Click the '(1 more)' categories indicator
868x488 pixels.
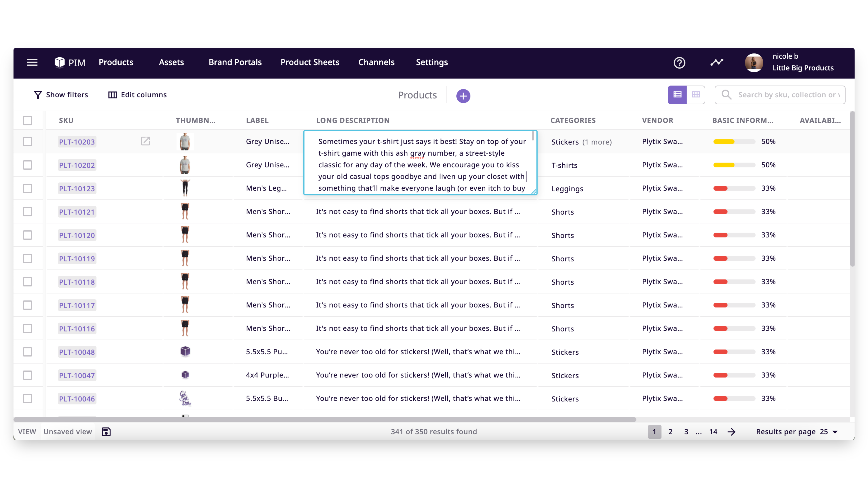(x=597, y=142)
